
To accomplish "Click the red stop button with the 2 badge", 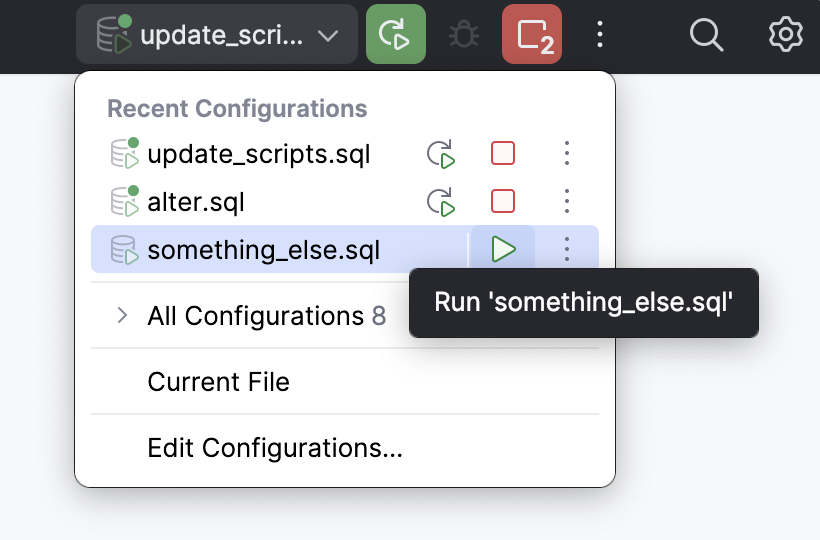I will coord(532,35).
